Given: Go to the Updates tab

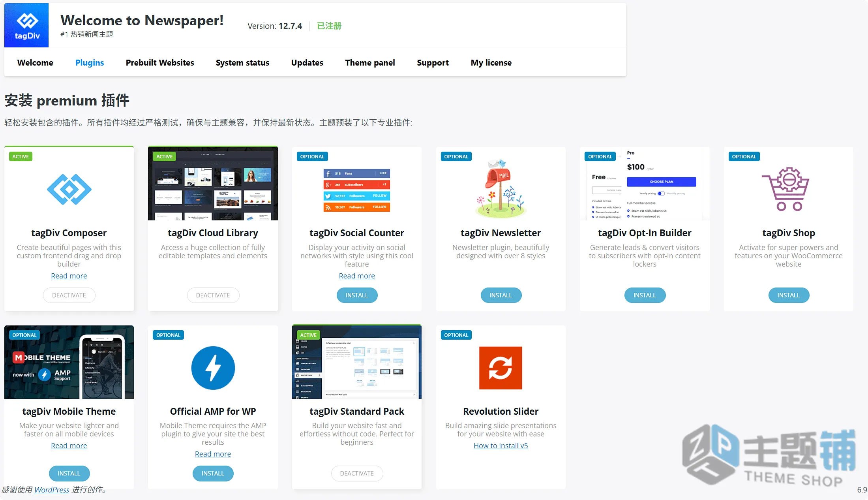Looking at the screenshot, I should [307, 62].
